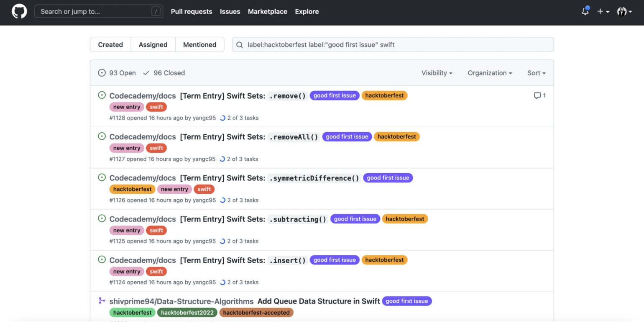Show the 96 Closed issues
Viewport: 644px width, 324px height.
point(164,73)
